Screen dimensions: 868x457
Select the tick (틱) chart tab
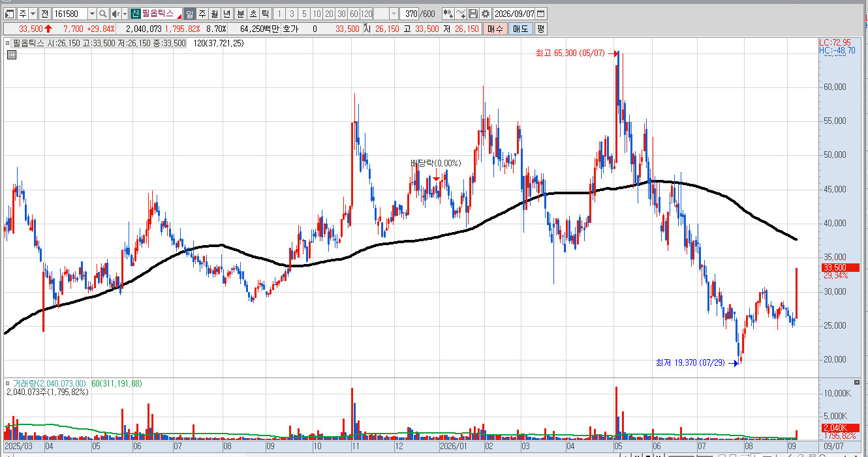pyautogui.click(x=264, y=14)
